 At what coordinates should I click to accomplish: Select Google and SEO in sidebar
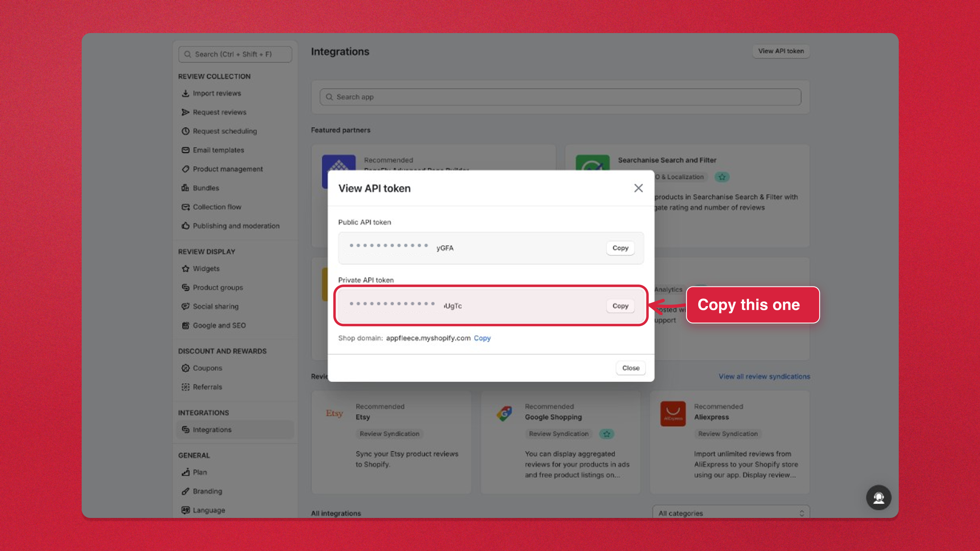[219, 325]
